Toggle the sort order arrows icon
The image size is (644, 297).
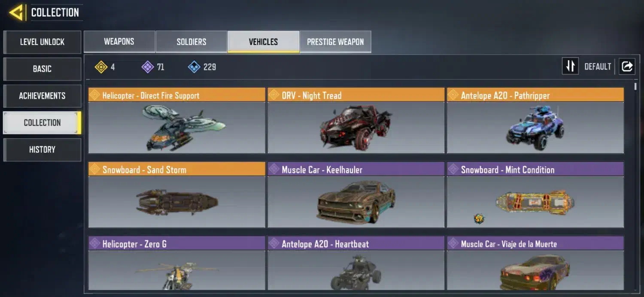coord(571,67)
